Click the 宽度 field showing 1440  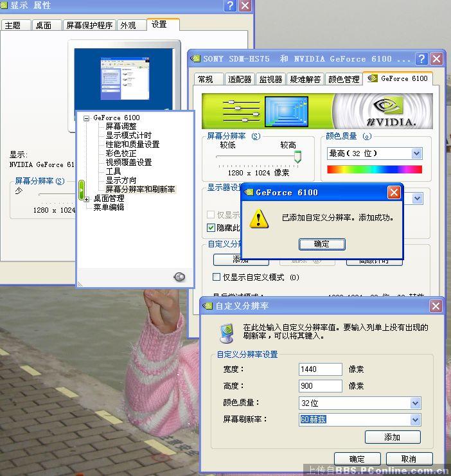coord(321,369)
